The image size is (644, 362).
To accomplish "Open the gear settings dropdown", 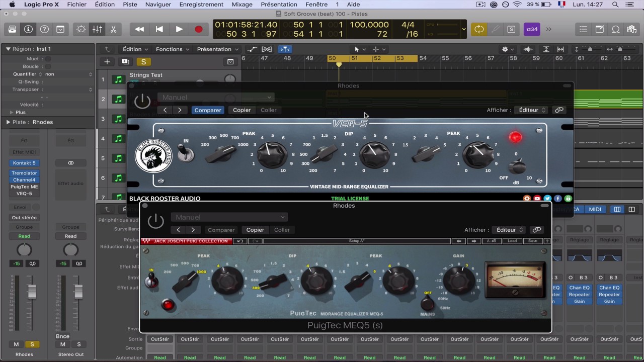I will (507, 49).
